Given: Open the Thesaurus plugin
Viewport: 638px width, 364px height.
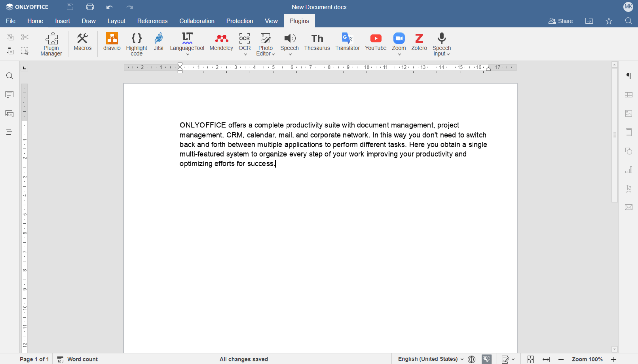Looking at the screenshot, I should click(x=317, y=41).
